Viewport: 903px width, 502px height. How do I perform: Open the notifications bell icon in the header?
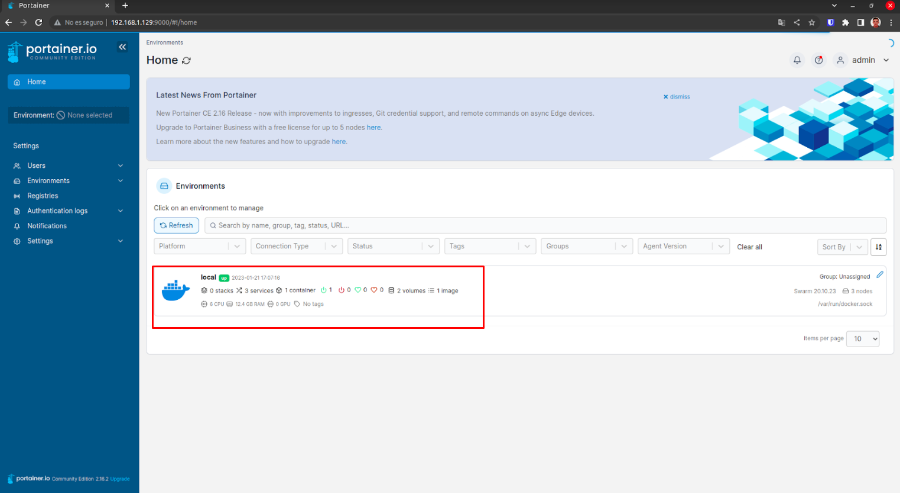tap(797, 60)
